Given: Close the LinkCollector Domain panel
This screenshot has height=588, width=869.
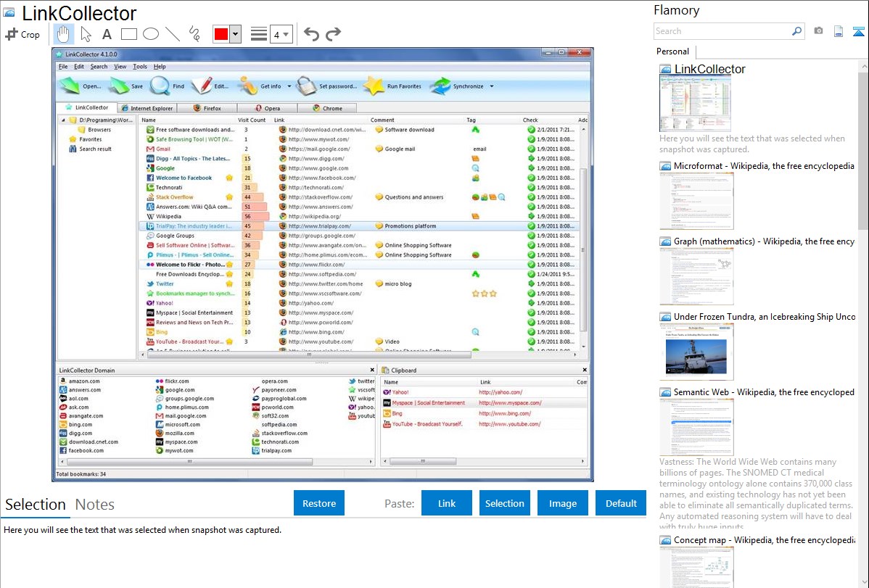Looking at the screenshot, I should click(x=372, y=370).
